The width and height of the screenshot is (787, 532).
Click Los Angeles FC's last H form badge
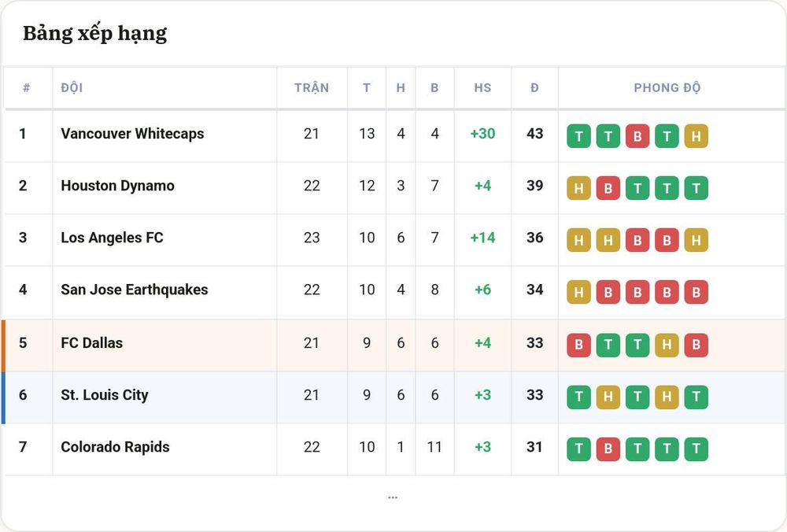tap(696, 240)
